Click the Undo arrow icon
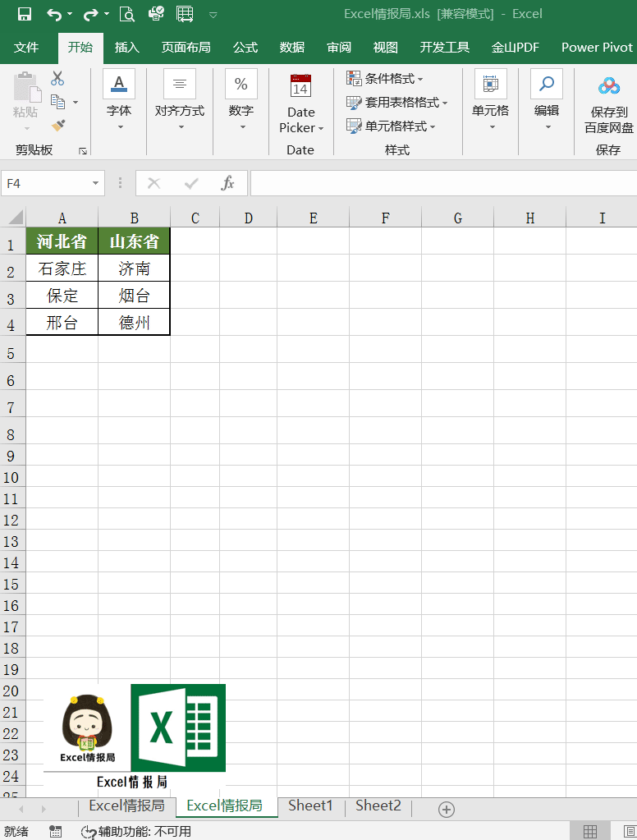637x840 pixels. [x=54, y=15]
